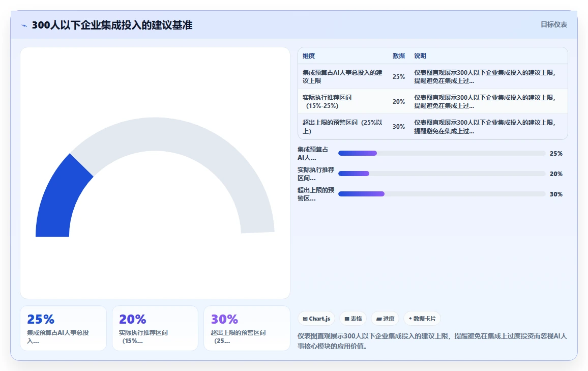Viewport: 588px width, 371px height.
Task: Select the 实际执行推荐区间（15%-25%）table cell
Action: [343, 101]
